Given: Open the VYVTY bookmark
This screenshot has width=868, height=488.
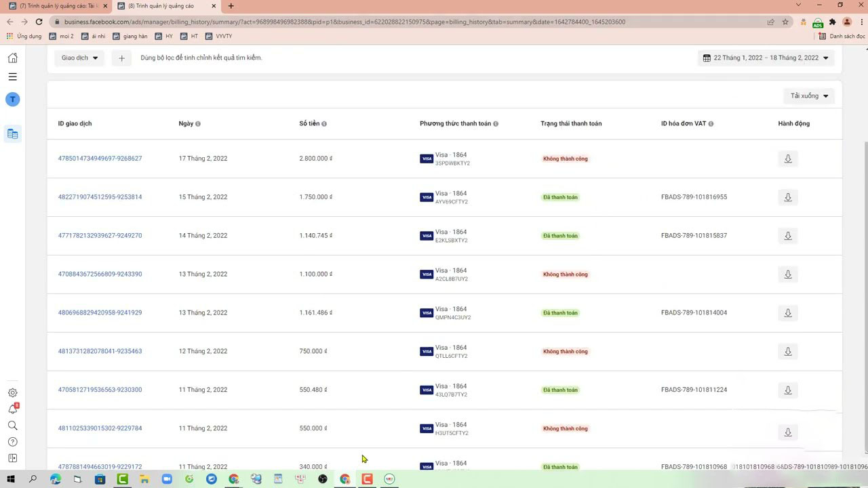Looking at the screenshot, I should tap(219, 37).
